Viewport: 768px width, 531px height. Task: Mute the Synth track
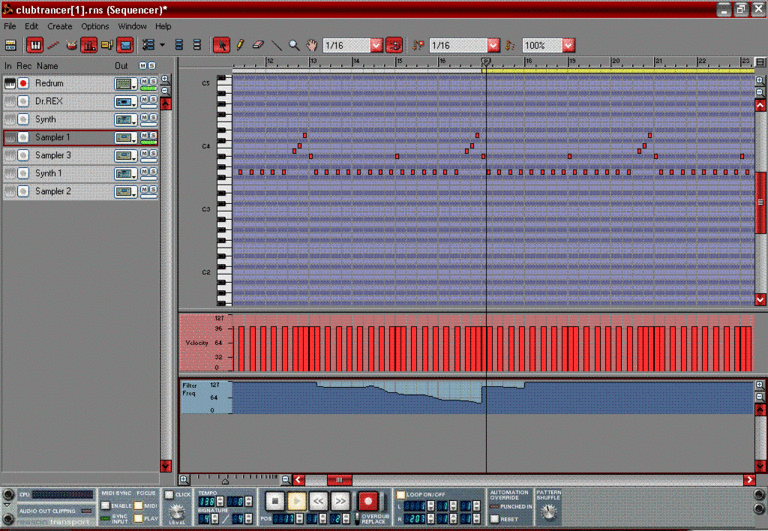[144, 116]
